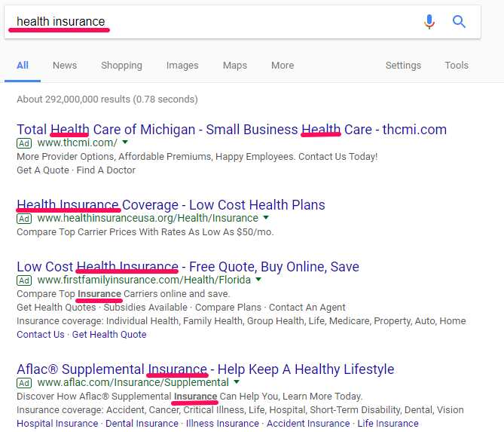The width and height of the screenshot is (504, 432).
Task: Open dropdown arrow beside firstfamilyinsurance.com URL
Action: (x=258, y=280)
